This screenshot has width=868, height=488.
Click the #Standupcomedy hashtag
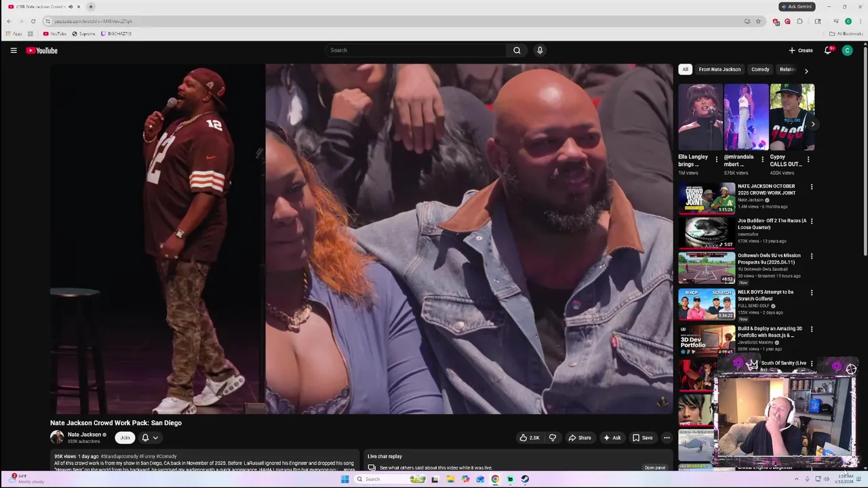click(119, 457)
